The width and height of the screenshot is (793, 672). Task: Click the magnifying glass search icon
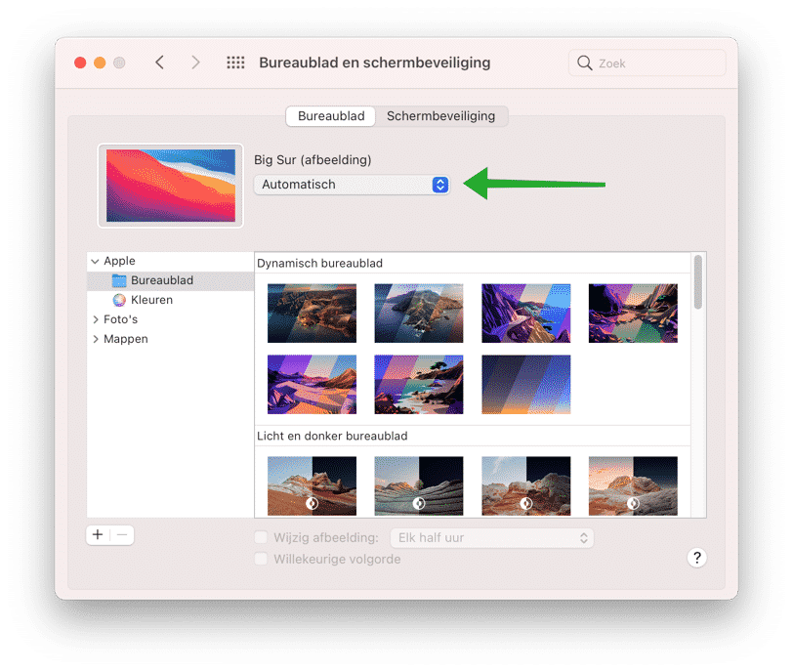585,63
